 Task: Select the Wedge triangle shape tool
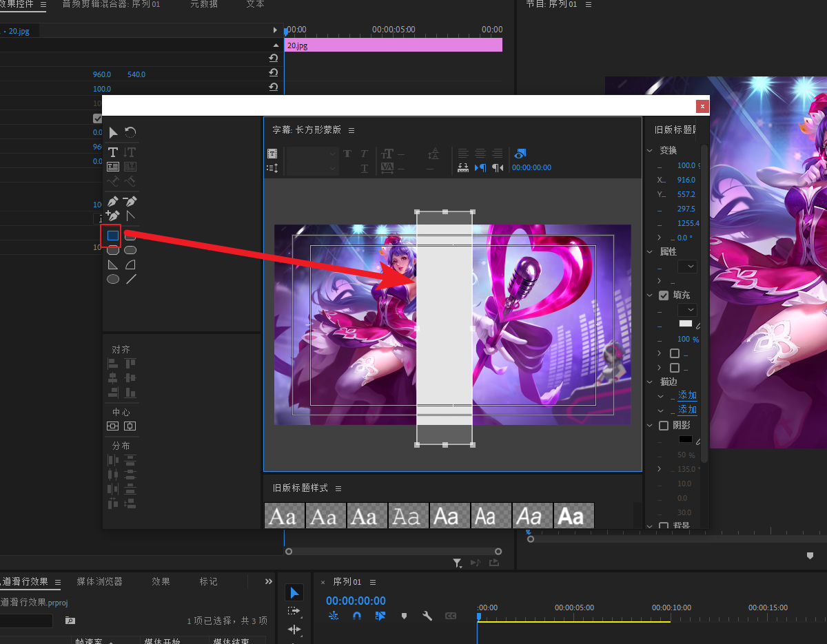coord(113,264)
